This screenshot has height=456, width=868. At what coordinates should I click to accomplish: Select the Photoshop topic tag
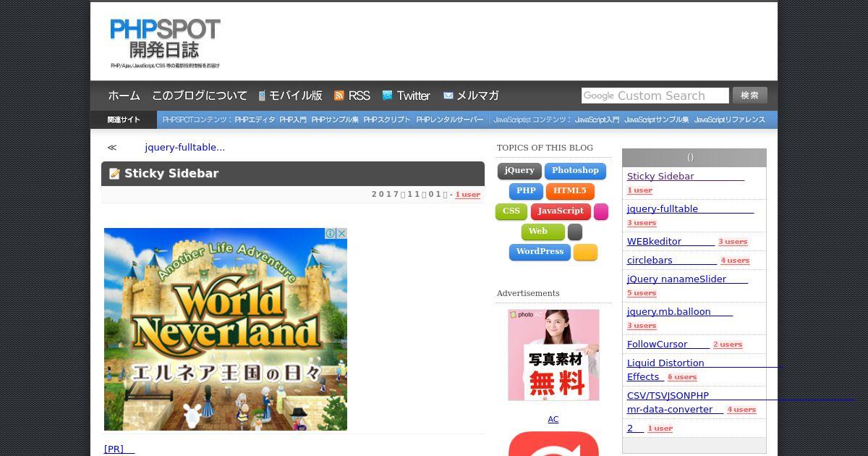pyautogui.click(x=575, y=171)
